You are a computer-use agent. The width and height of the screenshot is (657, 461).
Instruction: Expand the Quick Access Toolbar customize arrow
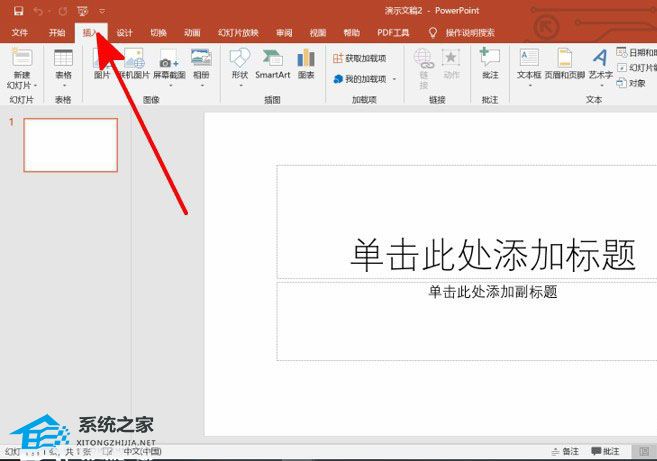101,11
